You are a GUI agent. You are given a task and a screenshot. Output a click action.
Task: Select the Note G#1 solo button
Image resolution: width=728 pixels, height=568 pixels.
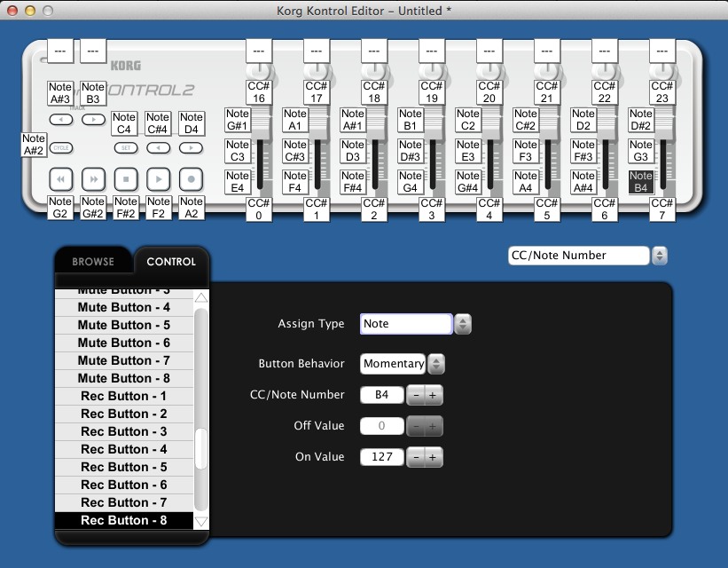(238, 120)
